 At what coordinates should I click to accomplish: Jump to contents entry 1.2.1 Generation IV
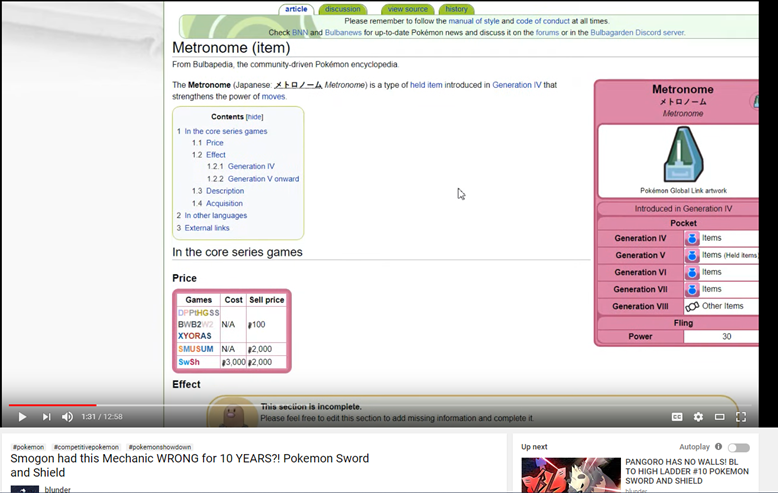pos(251,166)
